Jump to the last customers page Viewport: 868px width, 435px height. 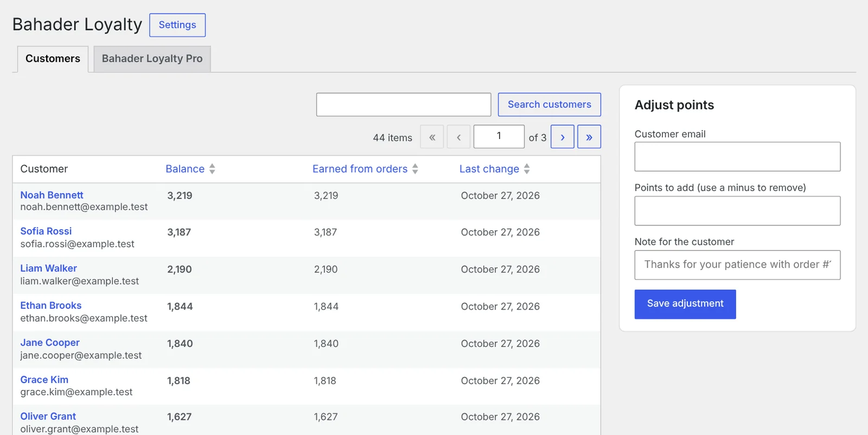coord(589,137)
